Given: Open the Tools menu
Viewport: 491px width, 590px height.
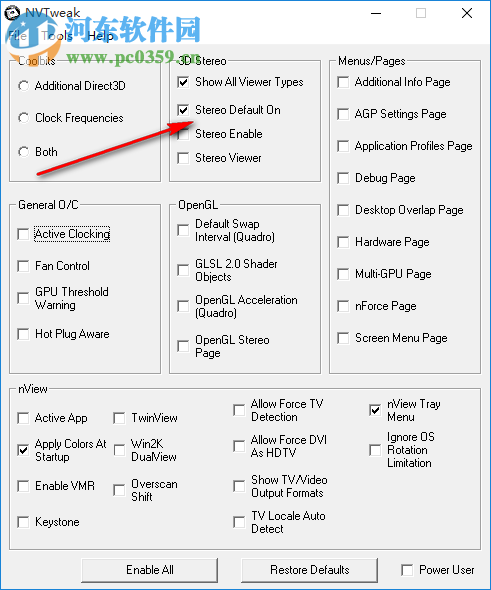Looking at the screenshot, I should pyautogui.click(x=57, y=36).
